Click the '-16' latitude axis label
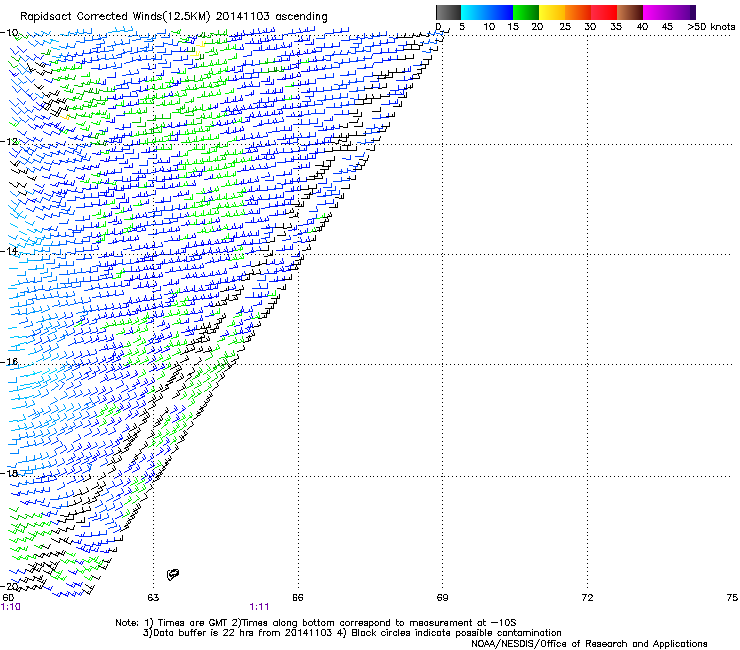Viewport: 740px width, 650px height. pyautogui.click(x=9, y=362)
